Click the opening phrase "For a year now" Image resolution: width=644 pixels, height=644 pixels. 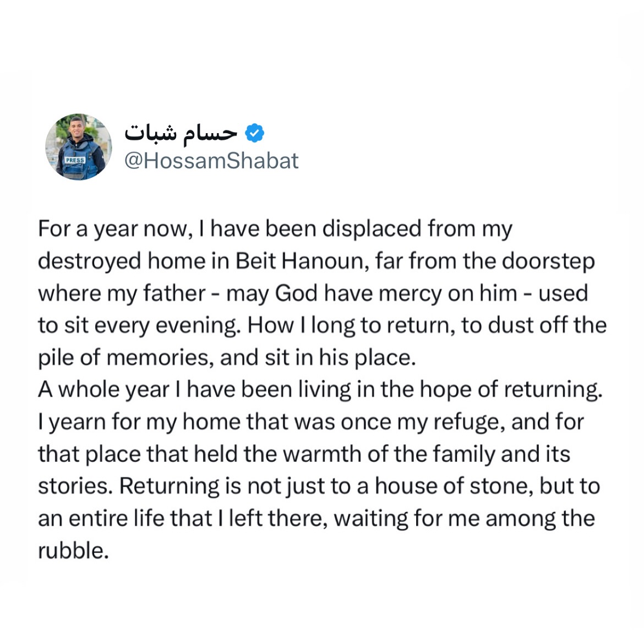click(114, 229)
